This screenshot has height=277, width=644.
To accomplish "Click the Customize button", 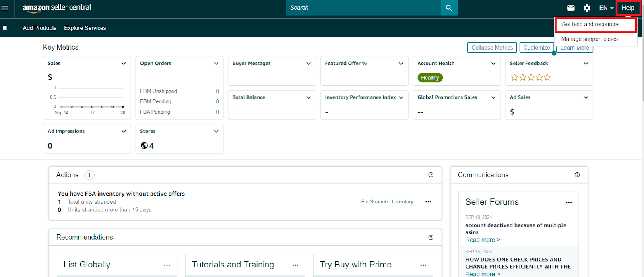I will point(537,48).
